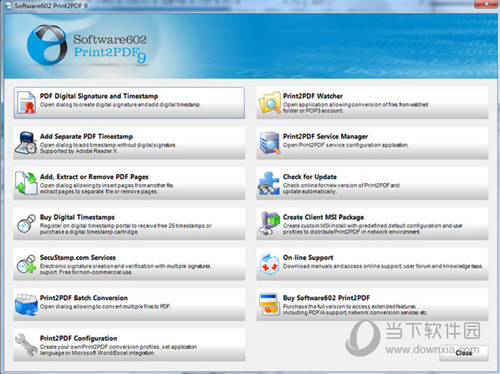The height and width of the screenshot is (374, 500).
Task: Click the Print2PDF Watcher folder magnifier icon
Action: (270, 102)
